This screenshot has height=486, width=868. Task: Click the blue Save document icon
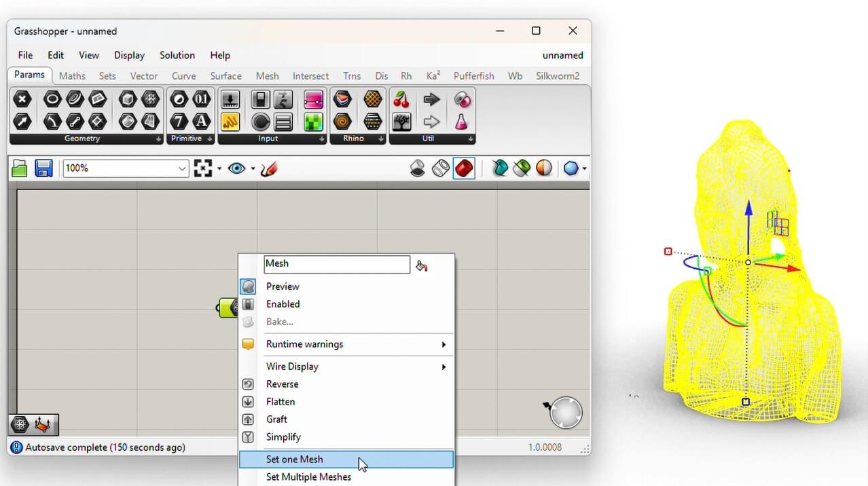point(43,168)
